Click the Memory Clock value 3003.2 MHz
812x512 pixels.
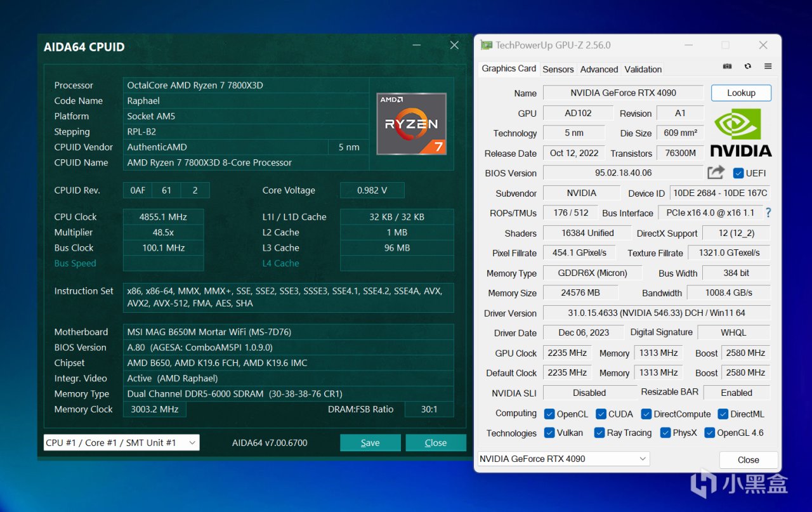tap(155, 409)
